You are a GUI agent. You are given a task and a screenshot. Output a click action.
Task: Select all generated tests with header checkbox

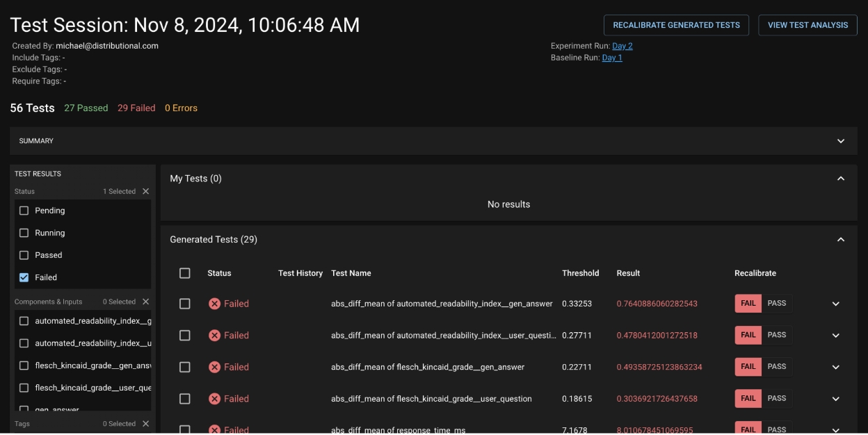[184, 273]
